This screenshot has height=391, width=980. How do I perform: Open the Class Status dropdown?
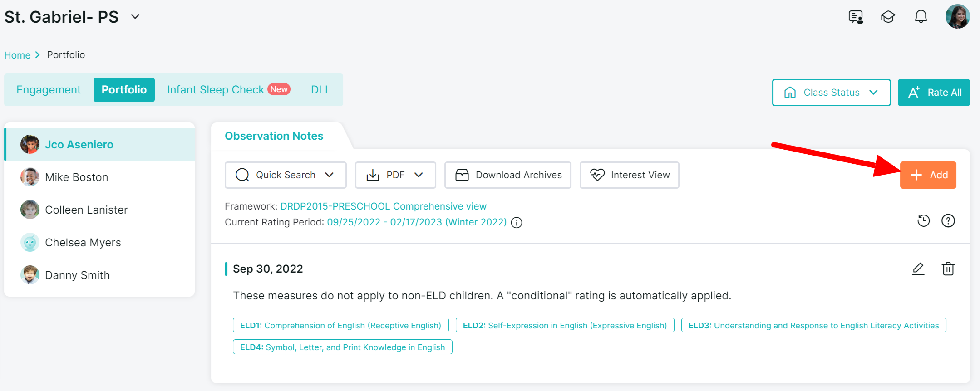[831, 93]
